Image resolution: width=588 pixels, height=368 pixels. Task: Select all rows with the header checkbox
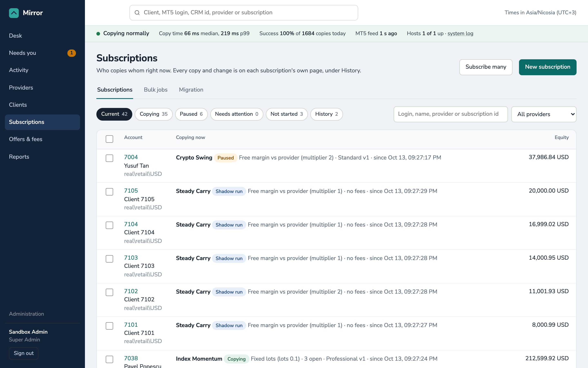pyautogui.click(x=109, y=139)
